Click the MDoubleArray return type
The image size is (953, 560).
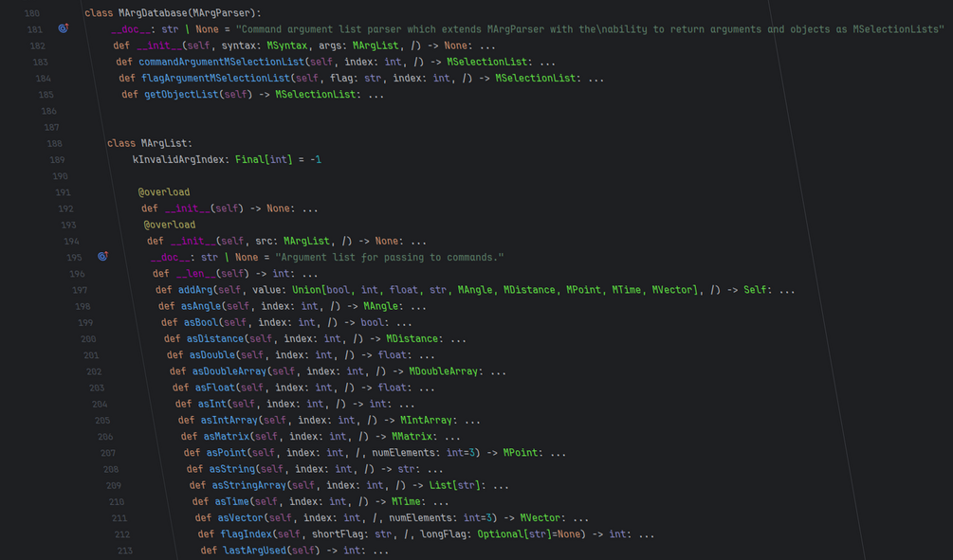point(443,371)
